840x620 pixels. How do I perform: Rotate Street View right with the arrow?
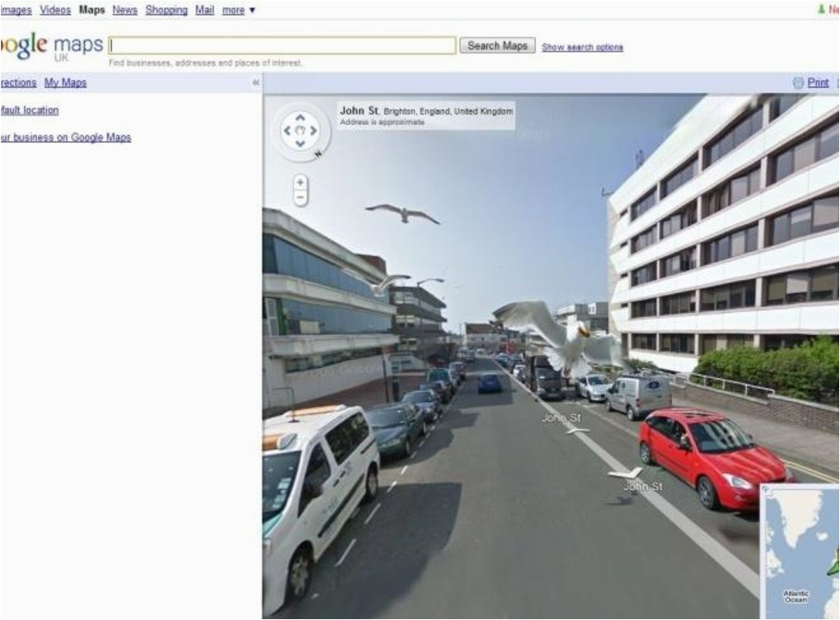(x=313, y=130)
